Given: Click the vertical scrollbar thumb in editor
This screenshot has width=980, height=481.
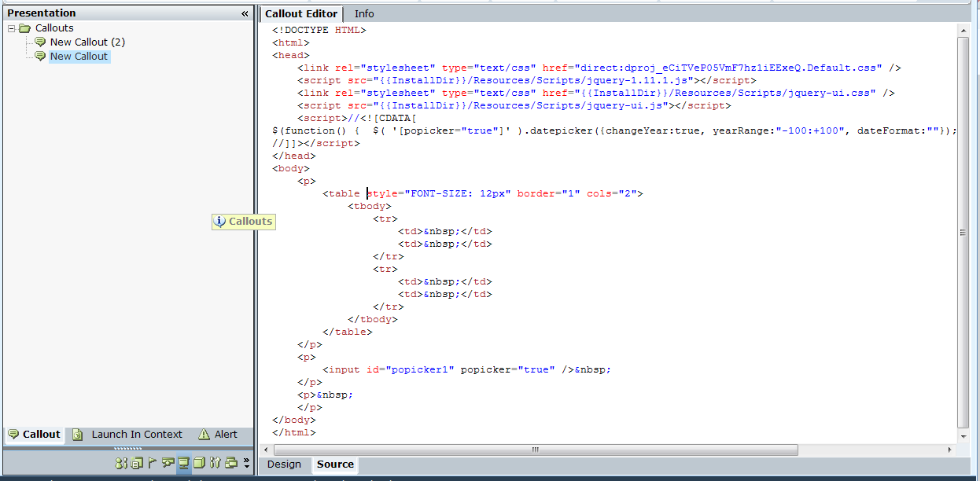Looking at the screenshot, I should point(963,232).
